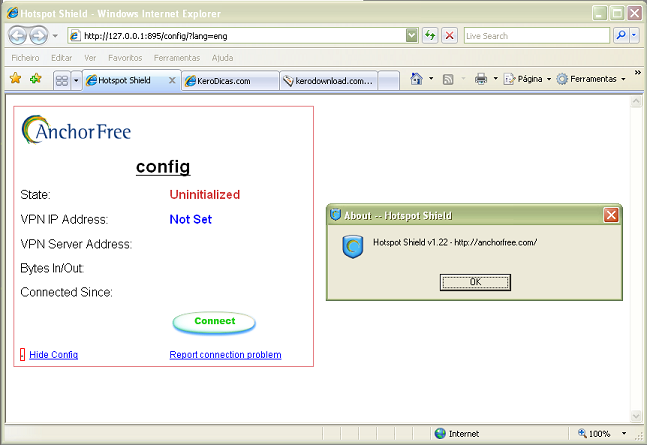Screen dimensions: 647x445
Task: Switch to the Hotspot Shield tab
Action: click(x=124, y=80)
